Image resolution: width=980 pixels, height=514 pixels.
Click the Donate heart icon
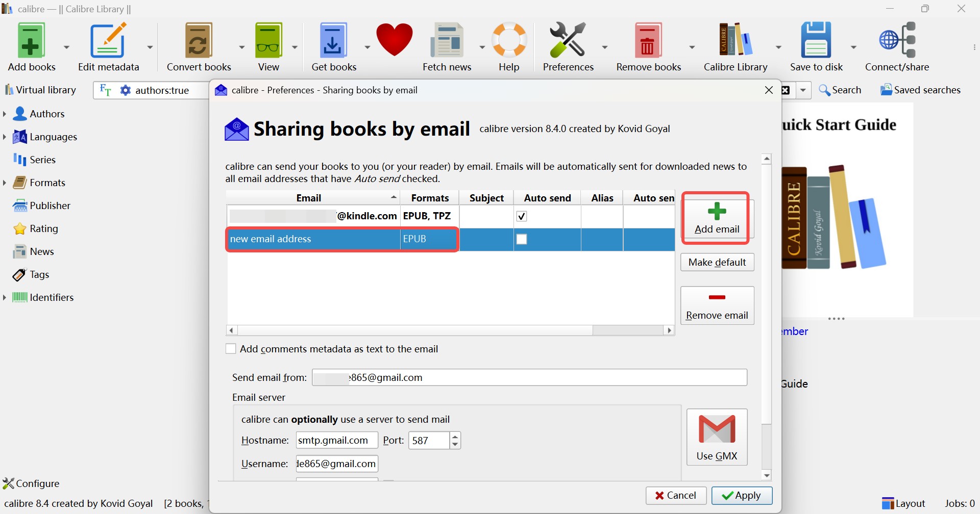tap(395, 40)
